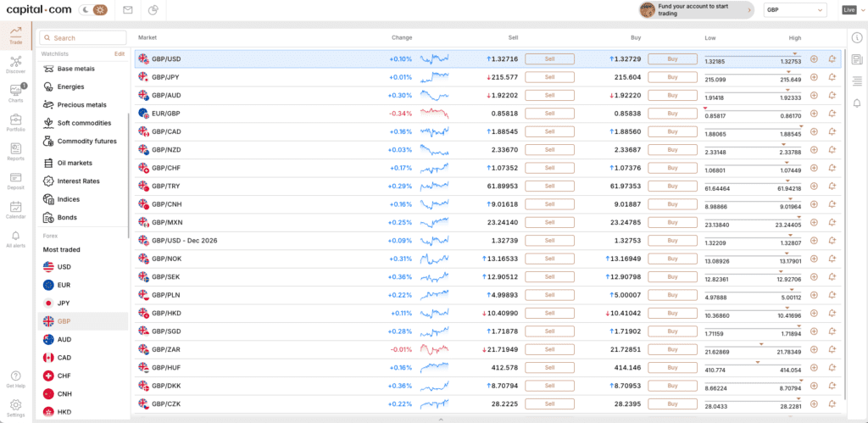
Task: Select EUR in Most traded list
Action: pos(64,285)
